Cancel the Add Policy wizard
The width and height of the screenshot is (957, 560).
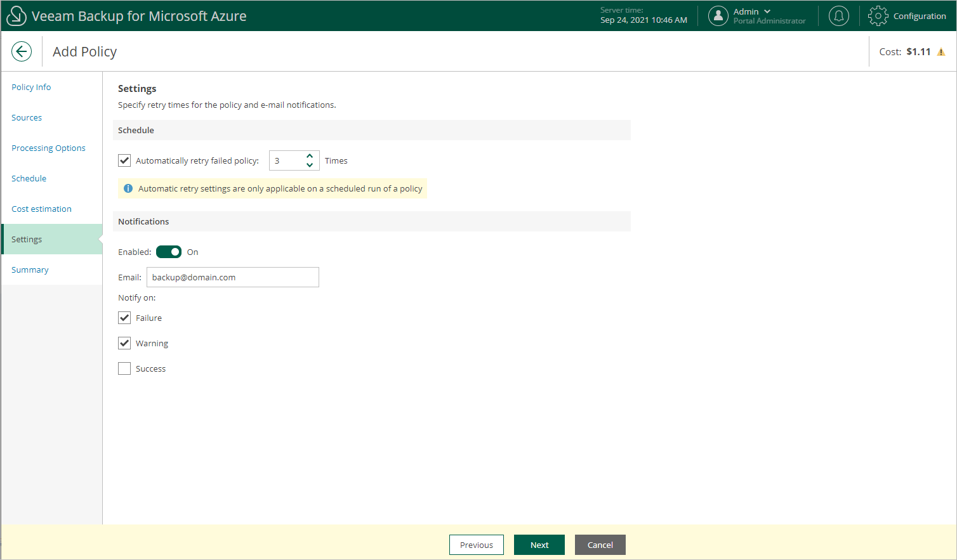(x=600, y=545)
